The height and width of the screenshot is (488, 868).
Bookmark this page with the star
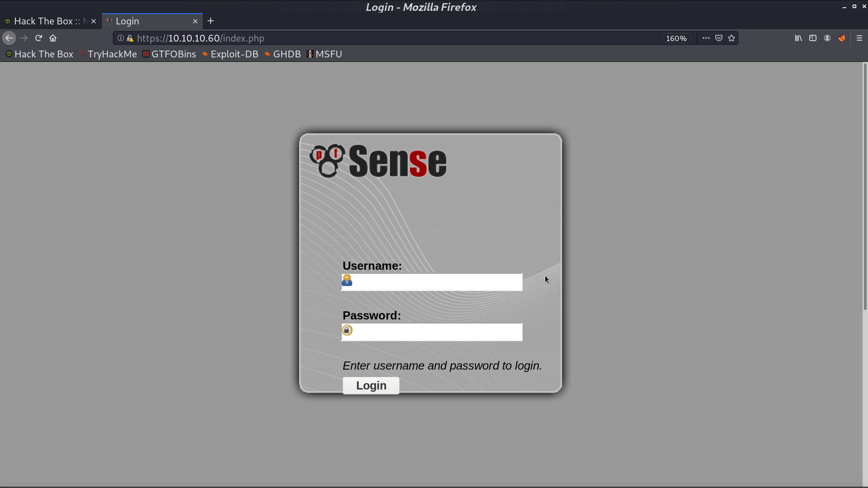tap(731, 38)
